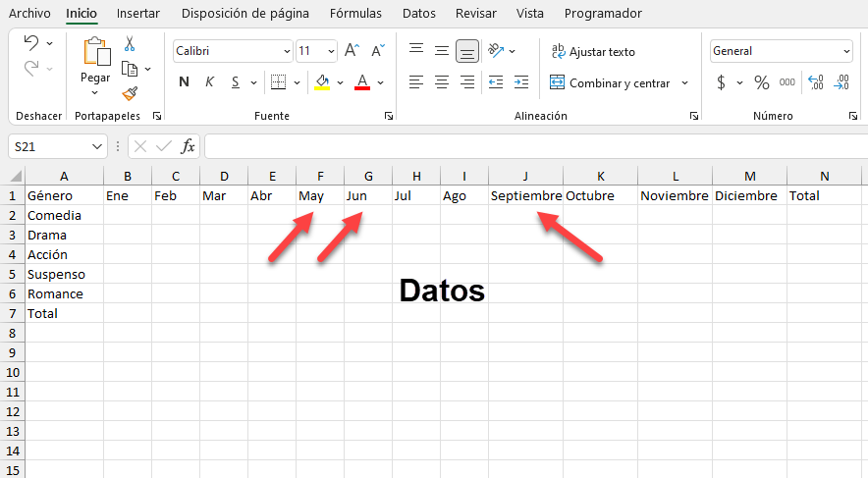Open the General number format dropdown

pos(846,51)
